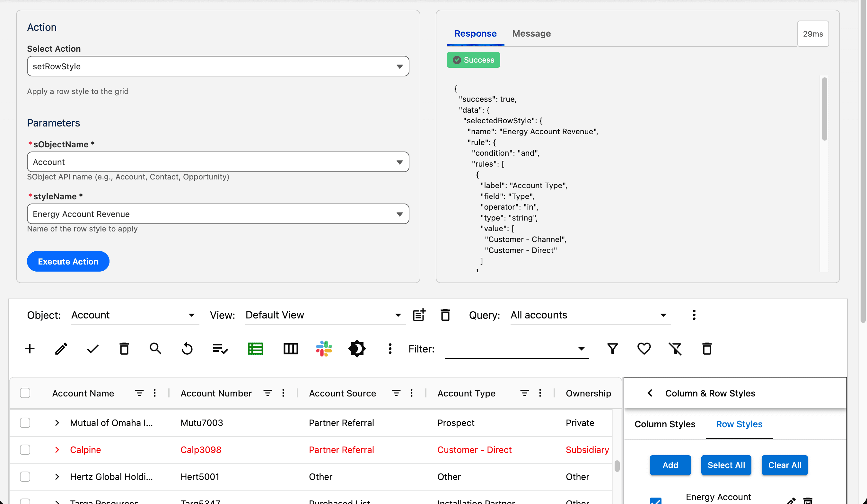Image resolution: width=867 pixels, height=504 pixels.
Task: Click the Execute Action button
Action: click(68, 261)
